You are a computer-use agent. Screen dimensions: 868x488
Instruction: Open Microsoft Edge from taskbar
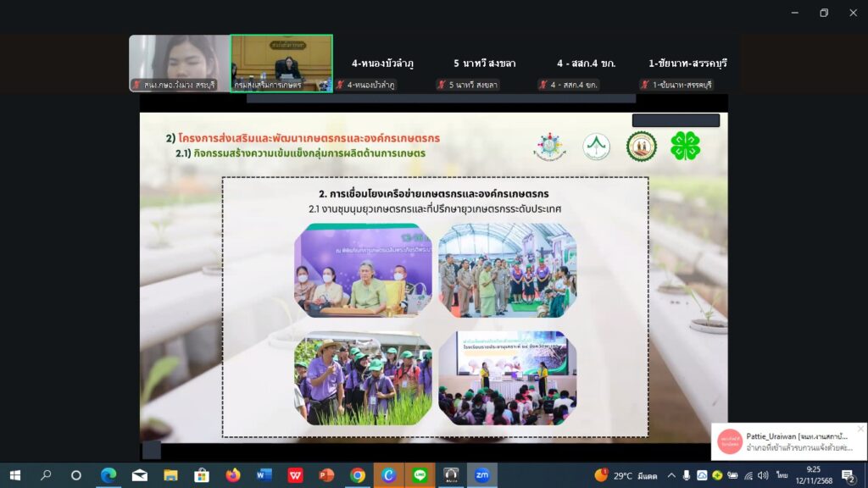pos(108,475)
